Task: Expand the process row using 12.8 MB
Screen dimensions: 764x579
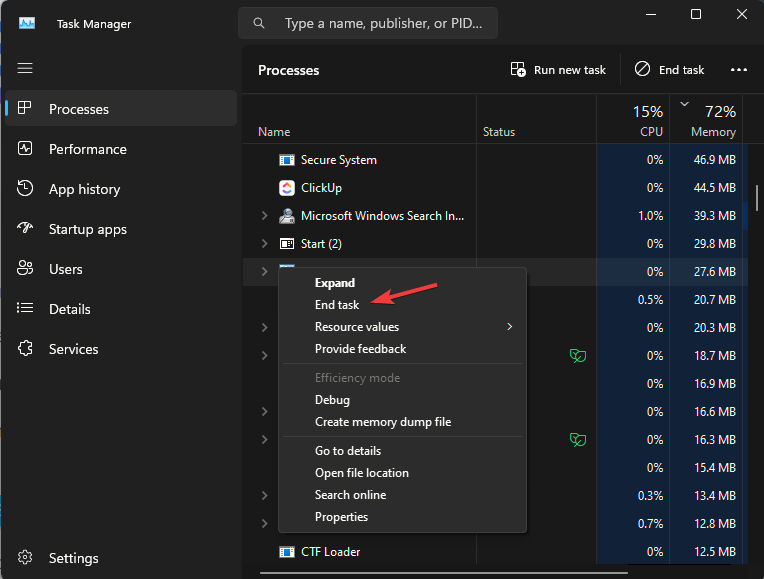Action: click(265, 523)
